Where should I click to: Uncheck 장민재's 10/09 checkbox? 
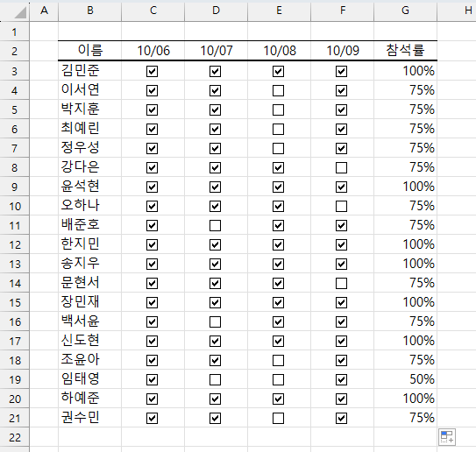pyautogui.click(x=342, y=302)
